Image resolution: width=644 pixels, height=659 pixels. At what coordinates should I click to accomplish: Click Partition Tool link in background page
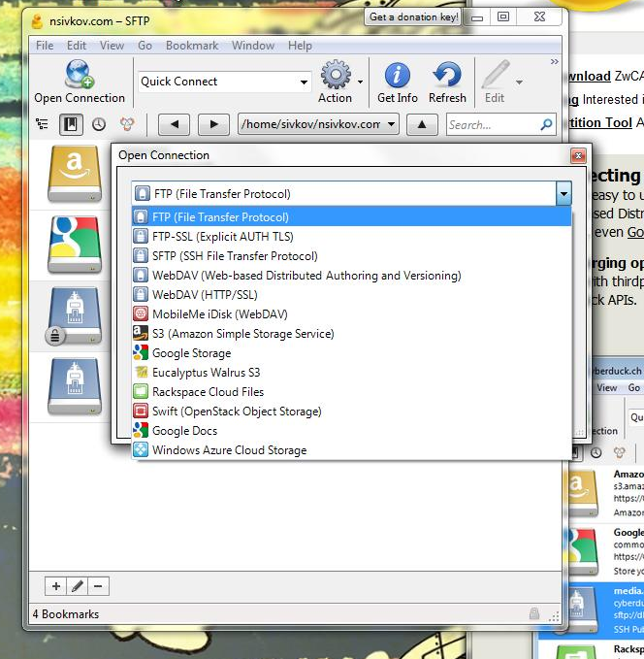coord(600,122)
